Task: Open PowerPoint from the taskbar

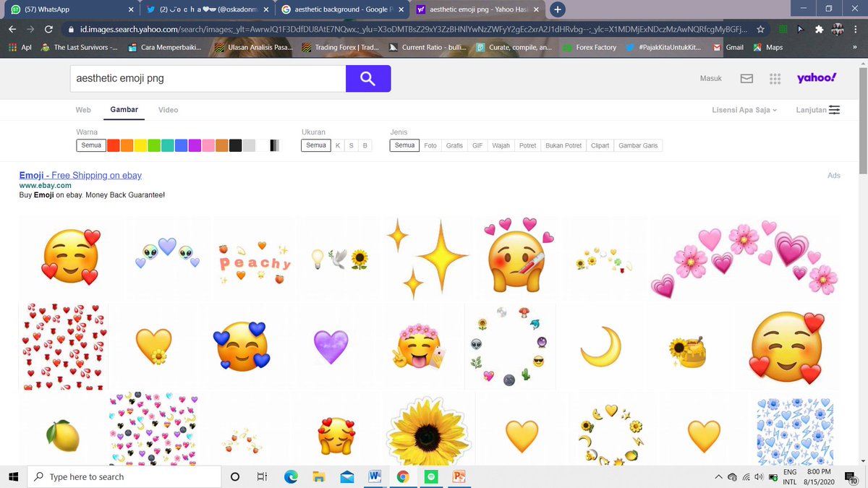Action: (460, 476)
